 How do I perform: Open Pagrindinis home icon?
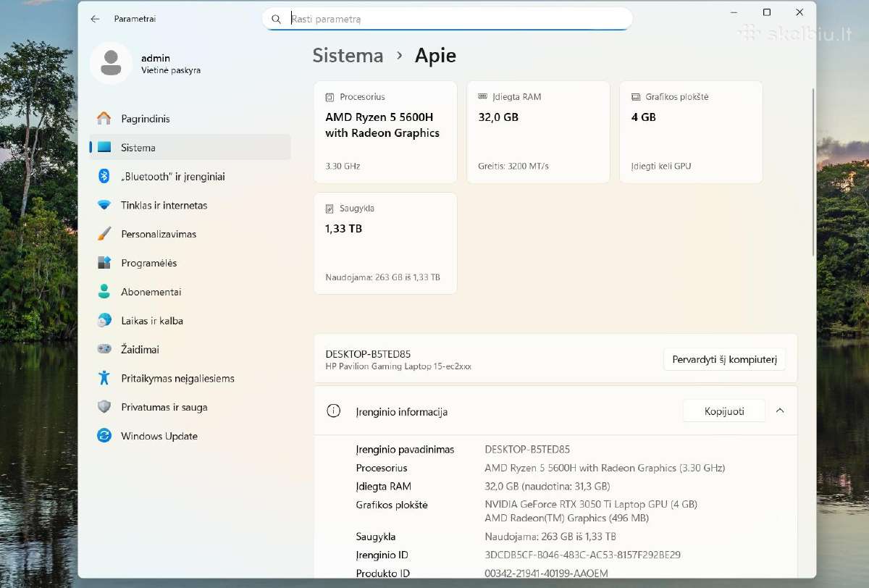(x=104, y=118)
